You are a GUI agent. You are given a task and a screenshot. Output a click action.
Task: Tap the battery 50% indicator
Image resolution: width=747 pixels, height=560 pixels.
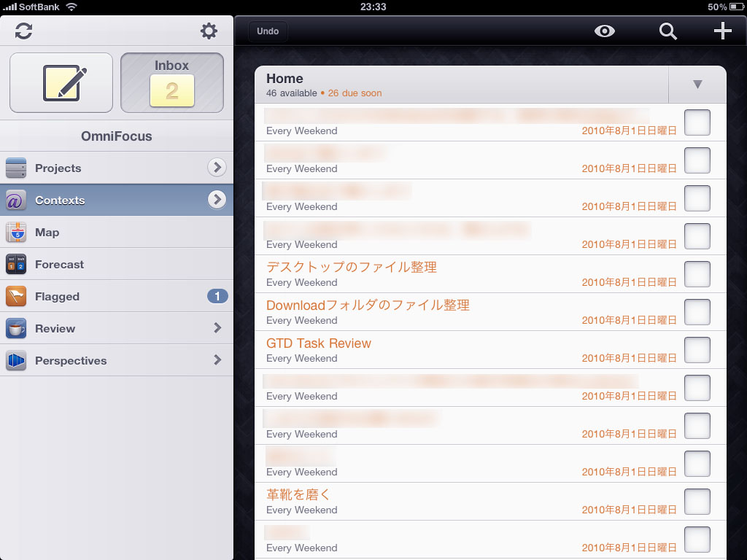pos(724,7)
